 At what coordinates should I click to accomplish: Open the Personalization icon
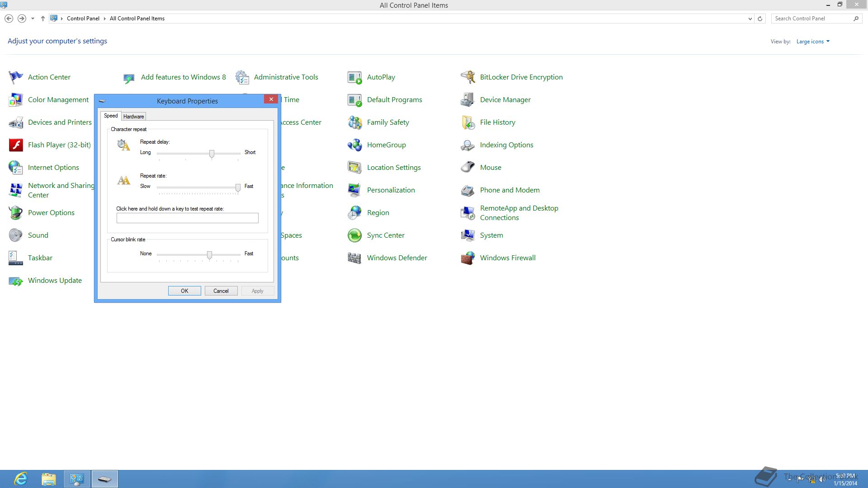point(355,190)
